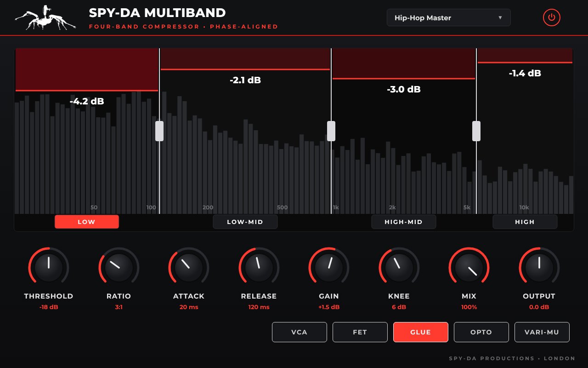Click the Gain knob
Image resolution: width=588 pixels, height=368 pixels.
pos(329,267)
